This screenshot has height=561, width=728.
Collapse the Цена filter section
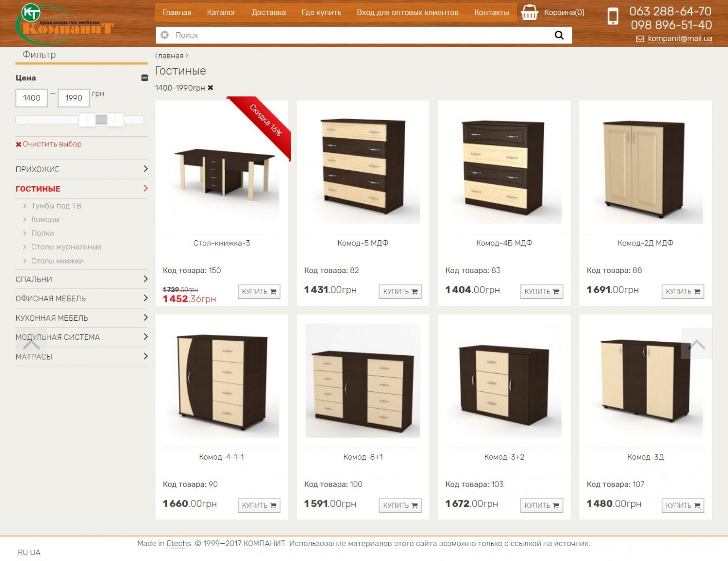tap(144, 78)
